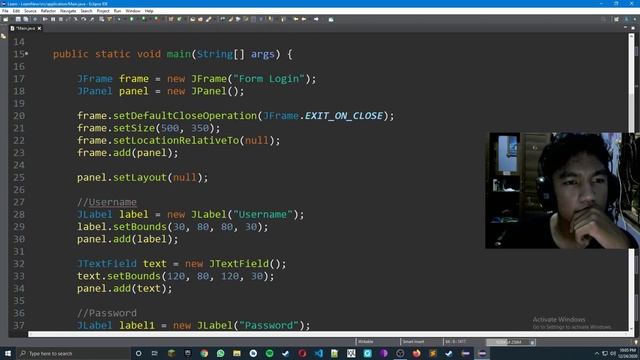Screen dimensions: 640x360
Task: Click the cursor position status bar entry
Action: (x=456, y=342)
